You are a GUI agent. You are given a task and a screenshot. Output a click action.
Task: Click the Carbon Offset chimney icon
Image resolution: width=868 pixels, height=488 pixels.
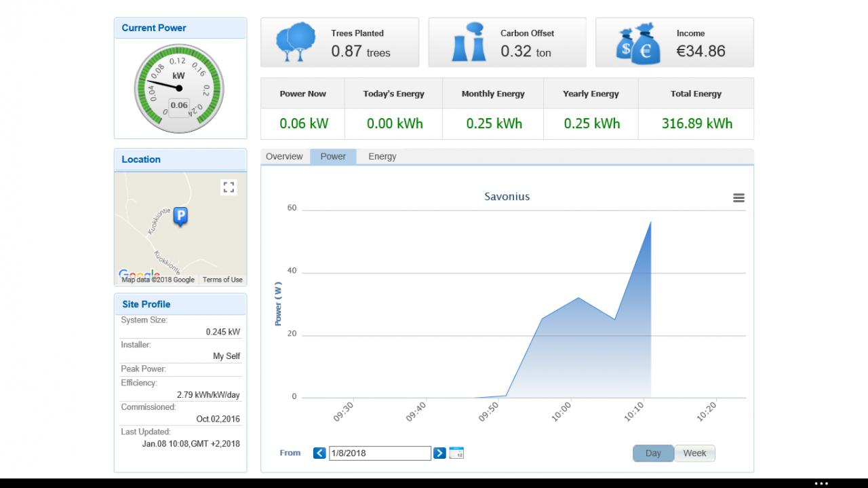click(x=469, y=42)
